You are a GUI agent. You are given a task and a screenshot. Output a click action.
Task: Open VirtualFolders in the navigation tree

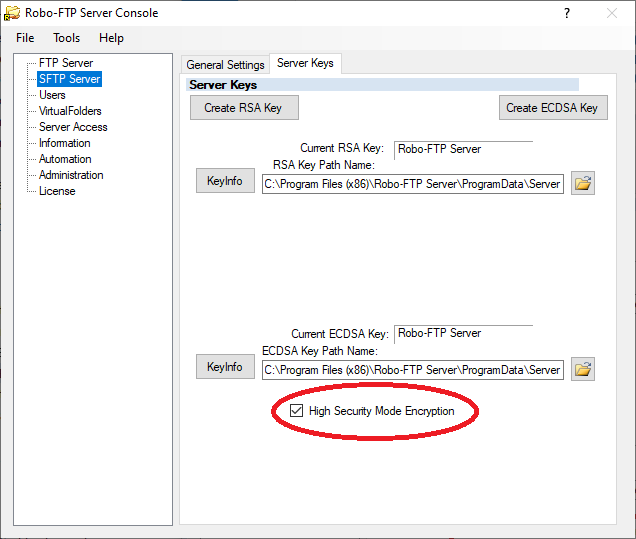[x=70, y=111]
